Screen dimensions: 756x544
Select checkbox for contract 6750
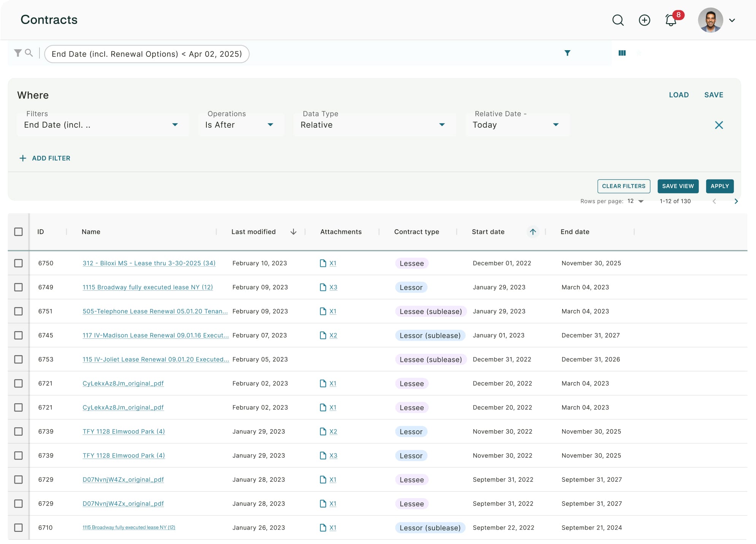[x=18, y=263]
